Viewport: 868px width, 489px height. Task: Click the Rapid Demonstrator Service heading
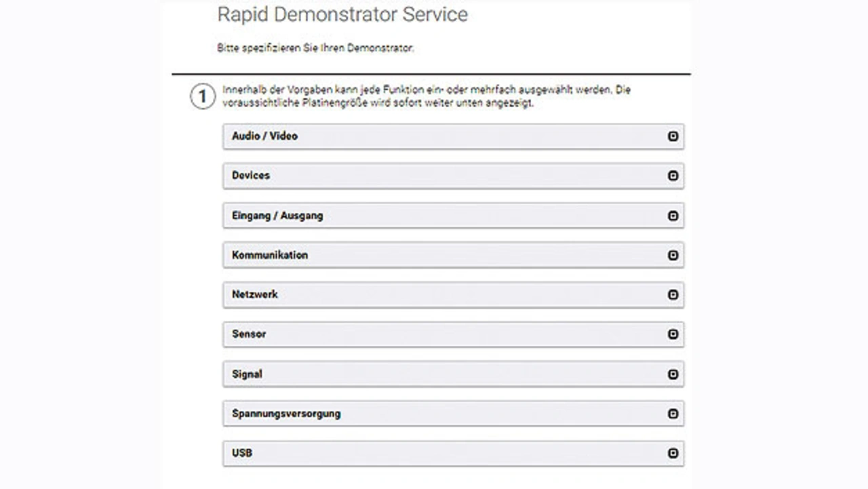pyautogui.click(x=342, y=14)
